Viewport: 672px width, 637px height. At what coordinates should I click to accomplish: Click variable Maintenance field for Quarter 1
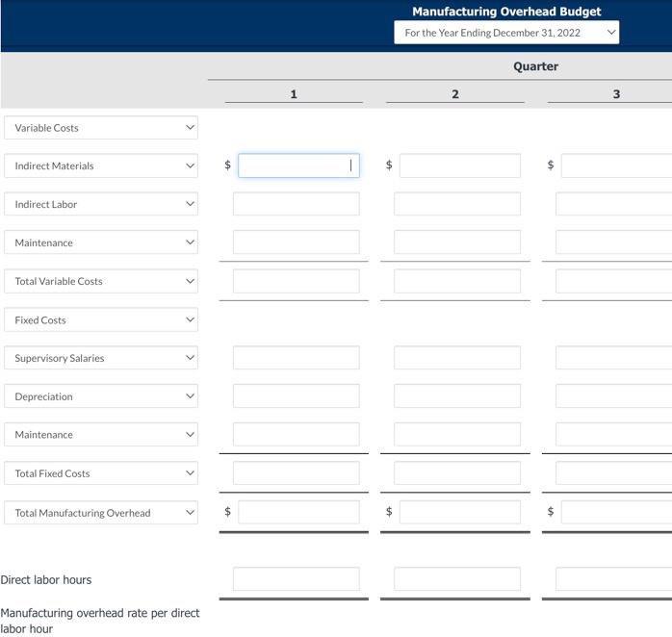(297, 242)
